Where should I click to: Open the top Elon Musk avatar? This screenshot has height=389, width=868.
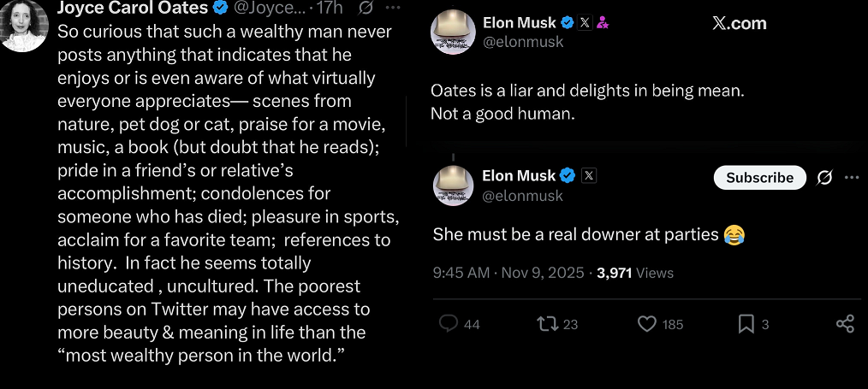click(454, 32)
